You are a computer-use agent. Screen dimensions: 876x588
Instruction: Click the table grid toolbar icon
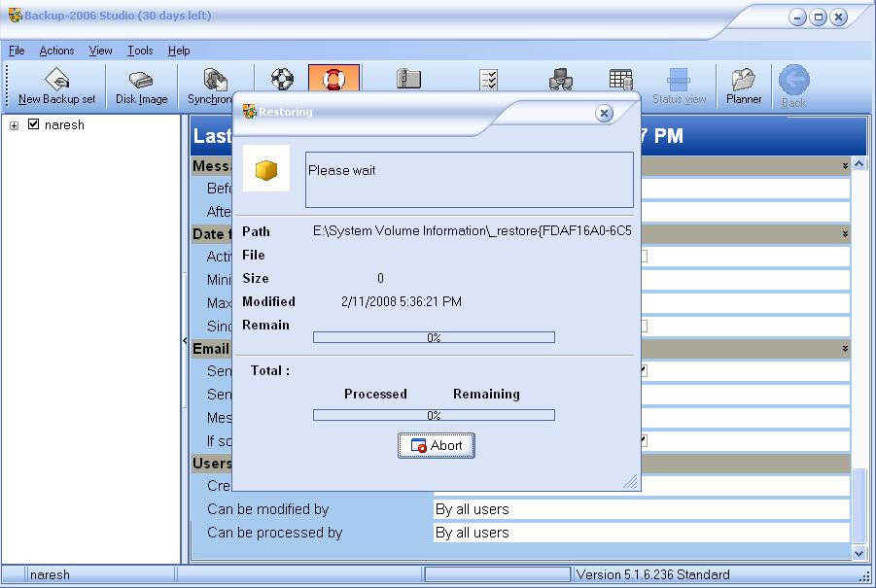pos(620,80)
